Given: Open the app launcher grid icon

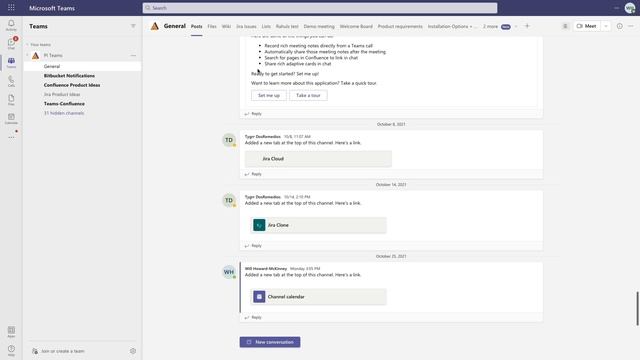Looking at the screenshot, I should [11, 7].
